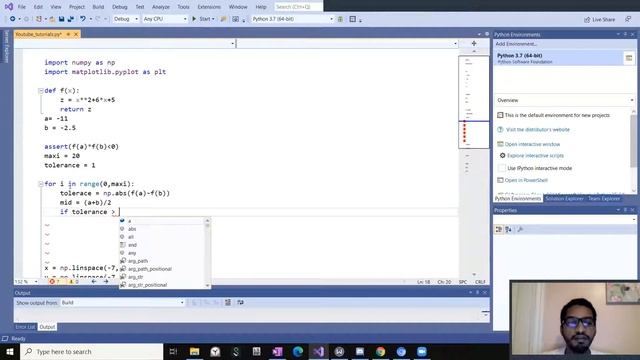Collapse the for loop code block

[x=40, y=184]
